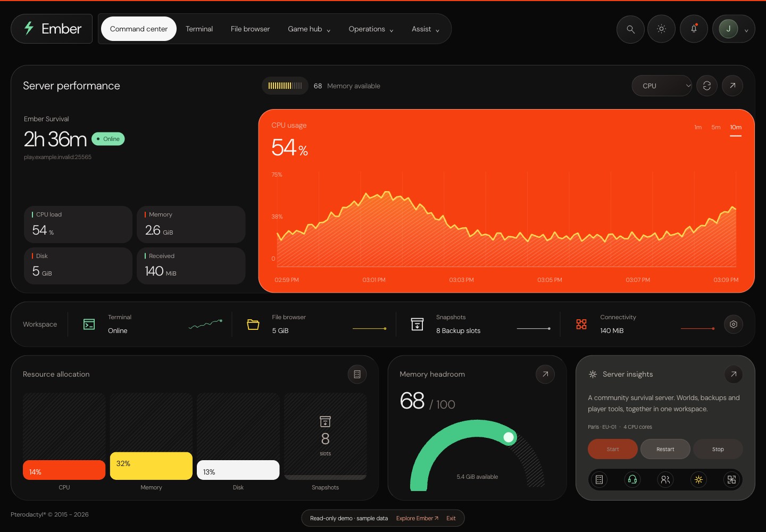Open the user account avatar menu

pyautogui.click(x=734, y=29)
